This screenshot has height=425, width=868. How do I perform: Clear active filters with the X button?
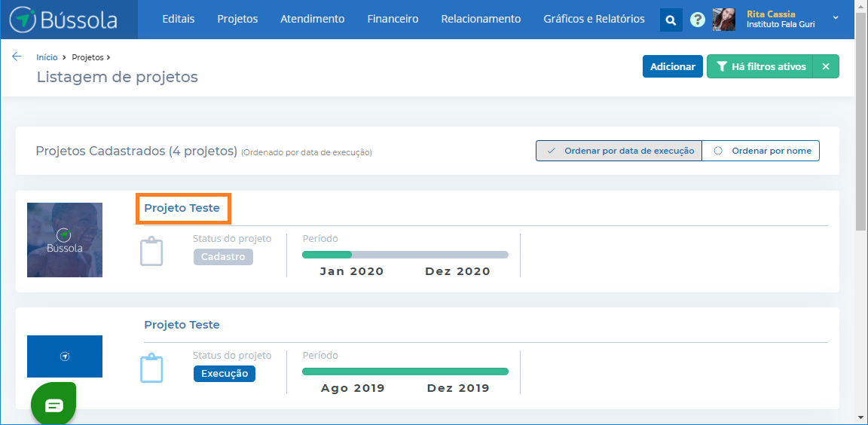click(826, 66)
